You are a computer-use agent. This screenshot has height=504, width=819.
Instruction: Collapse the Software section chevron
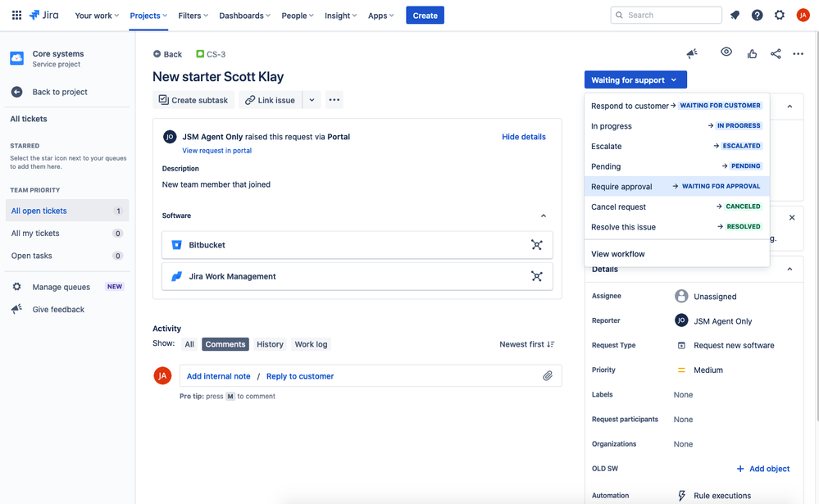click(544, 216)
